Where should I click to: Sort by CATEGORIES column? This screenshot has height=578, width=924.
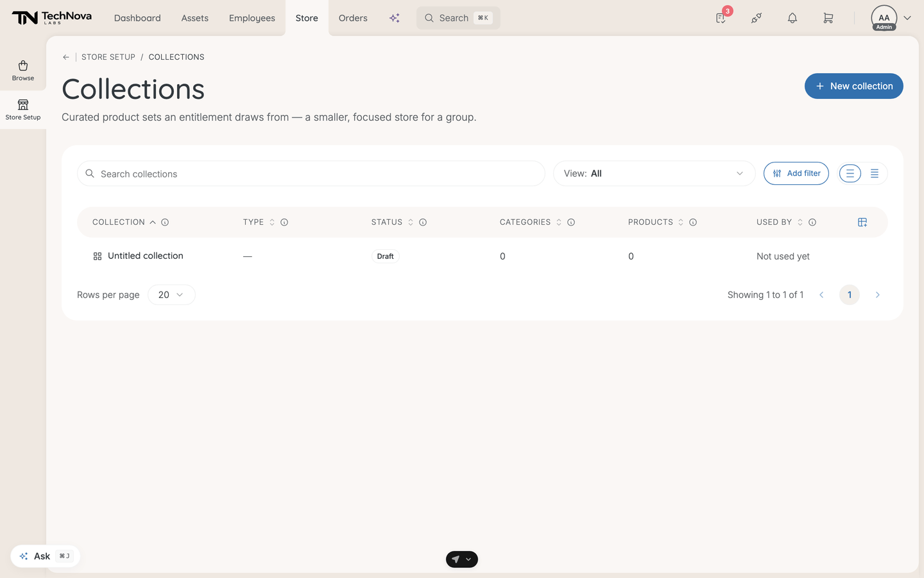[x=531, y=222]
